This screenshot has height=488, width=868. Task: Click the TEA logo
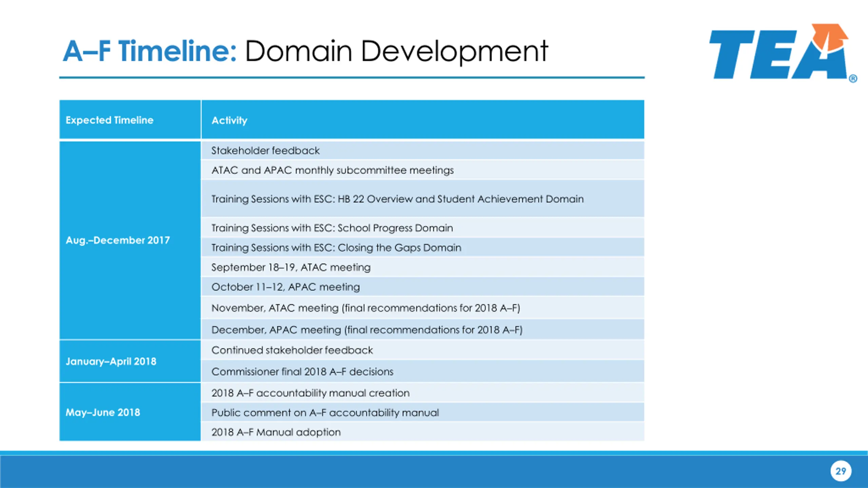(783, 53)
